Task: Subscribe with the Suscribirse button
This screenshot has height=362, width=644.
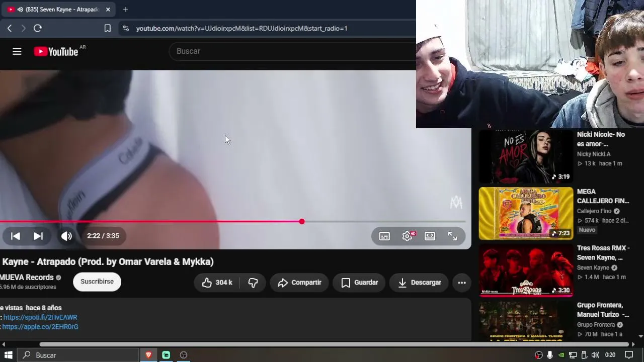Action: click(97, 282)
